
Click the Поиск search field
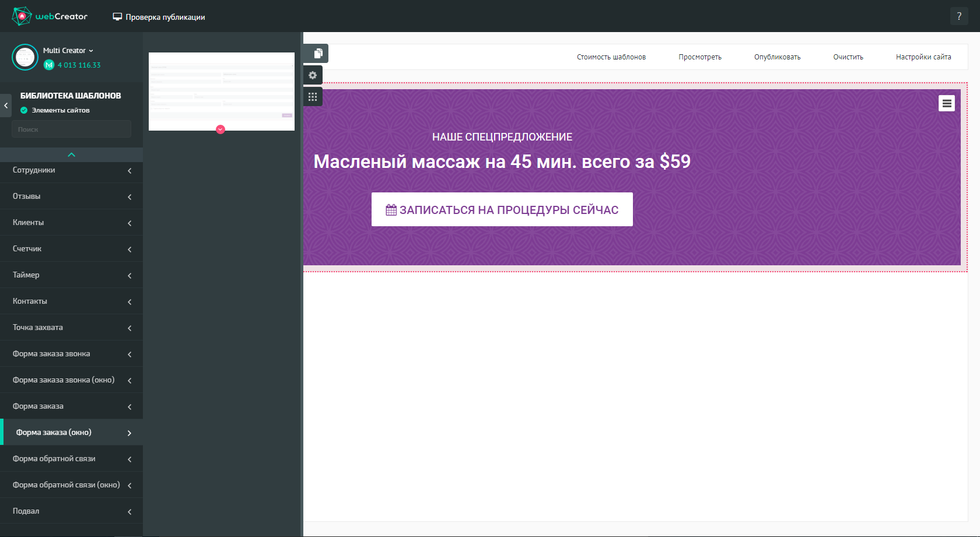(71, 129)
